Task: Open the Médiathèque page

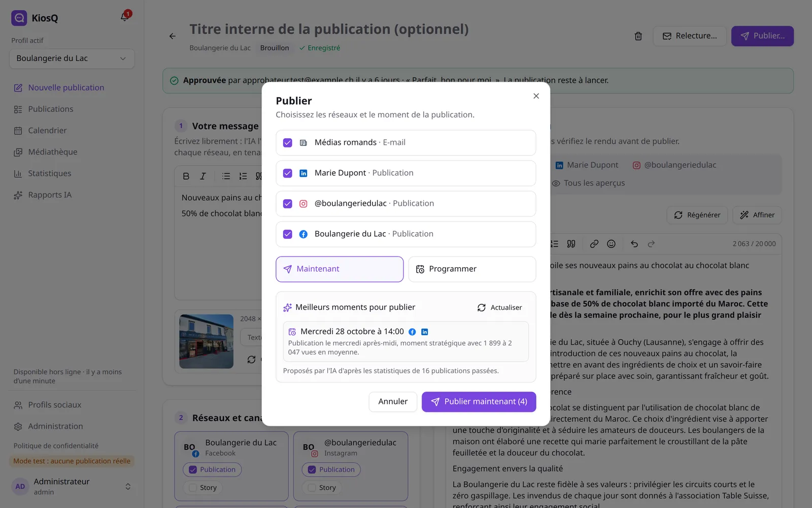Action: [72, 152]
